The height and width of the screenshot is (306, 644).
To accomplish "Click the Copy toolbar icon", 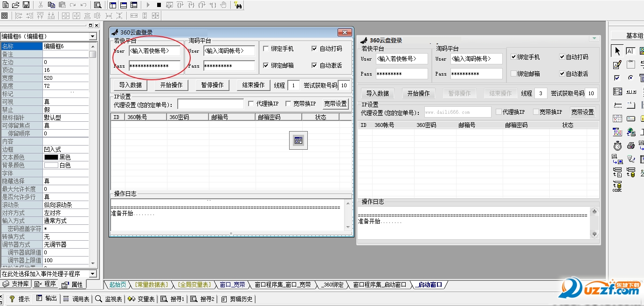I will pyautogui.click(x=51, y=5).
